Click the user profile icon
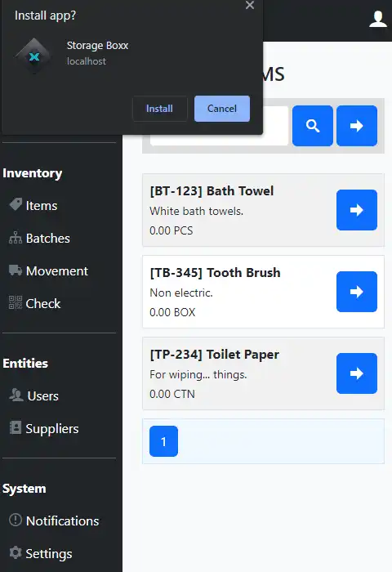The image size is (392, 572). 378,19
